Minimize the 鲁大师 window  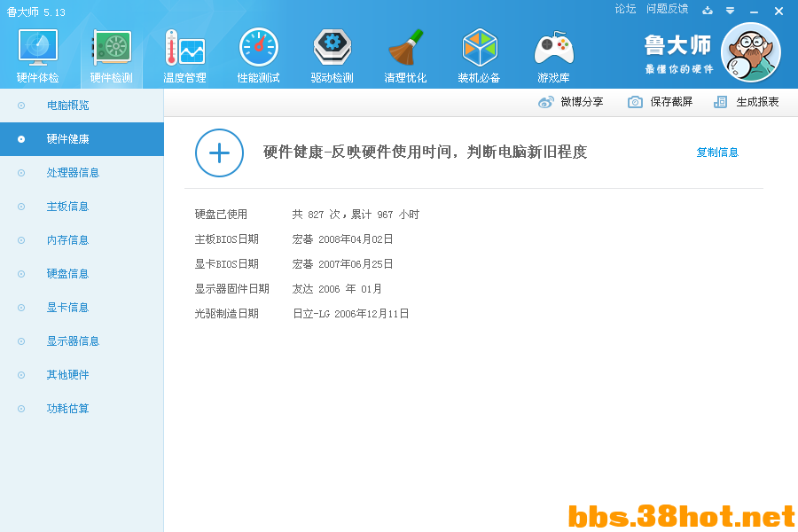coord(754,12)
